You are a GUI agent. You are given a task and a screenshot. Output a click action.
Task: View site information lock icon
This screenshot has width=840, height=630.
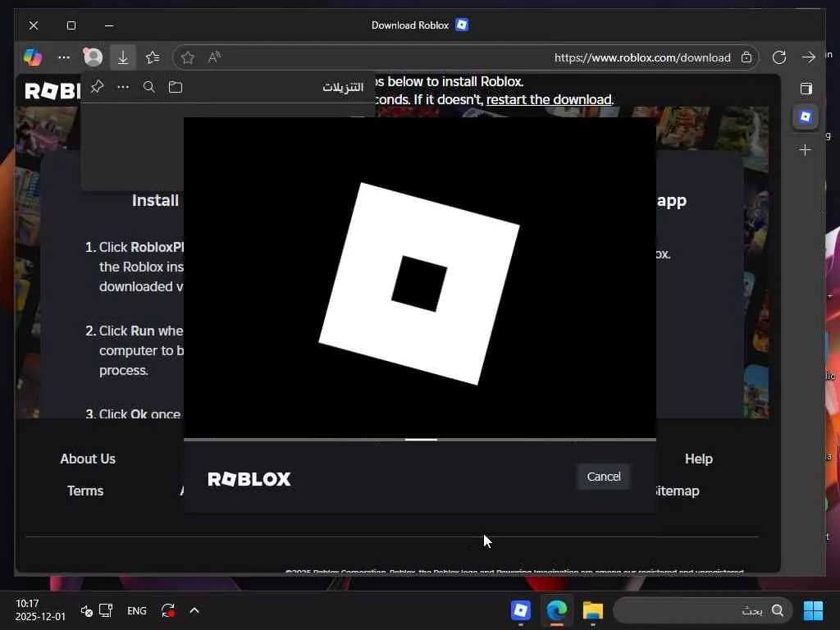(x=746, y=57)
